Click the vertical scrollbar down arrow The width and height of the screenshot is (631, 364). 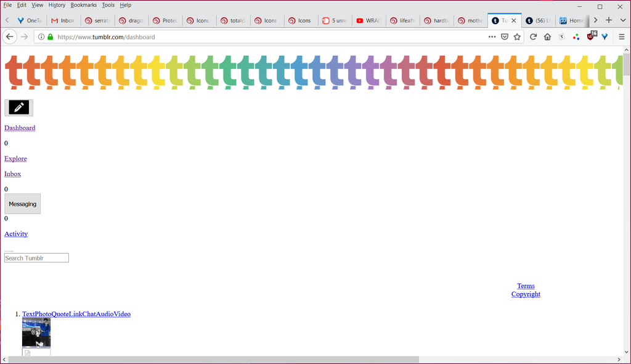(x=627, y=352)
